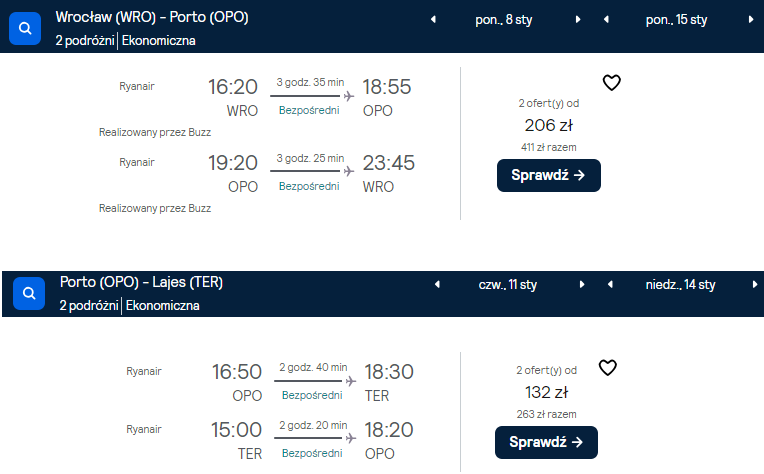Go to day before niedz., 14 sty

coord(610,284)
